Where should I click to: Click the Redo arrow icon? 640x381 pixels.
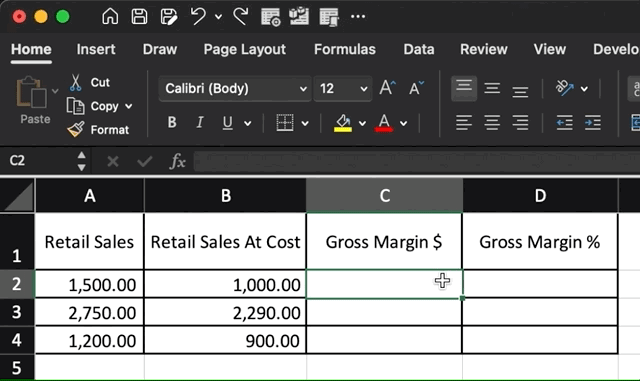[x=241, y=17]
